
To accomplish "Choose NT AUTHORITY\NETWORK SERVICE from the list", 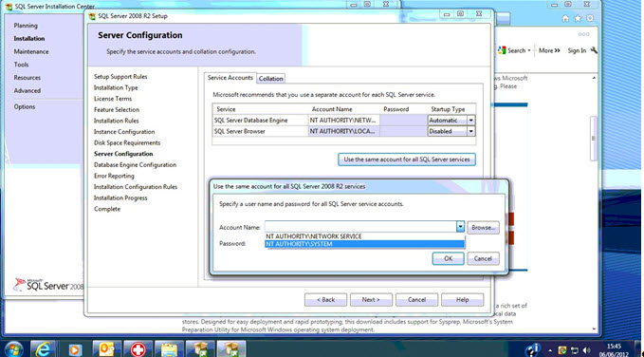I will tap(365, 236).
